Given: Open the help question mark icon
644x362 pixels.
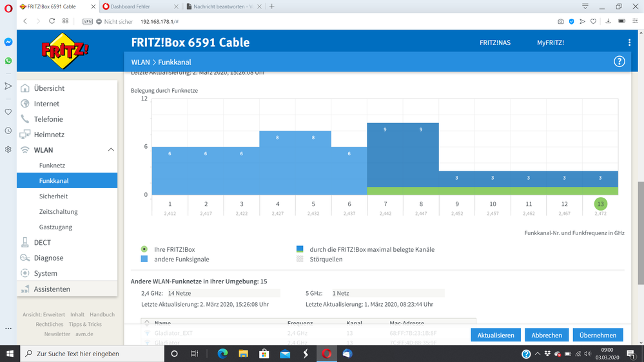Looking at the screenshot, I should [x=620, y=62].
